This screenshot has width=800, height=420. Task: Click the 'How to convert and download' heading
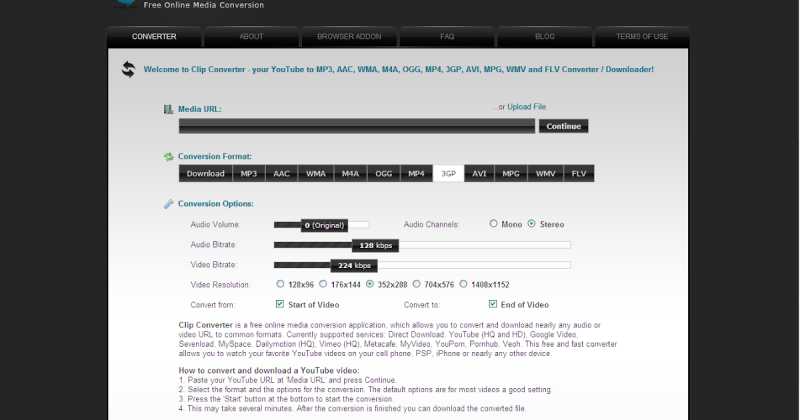point(269,370)
